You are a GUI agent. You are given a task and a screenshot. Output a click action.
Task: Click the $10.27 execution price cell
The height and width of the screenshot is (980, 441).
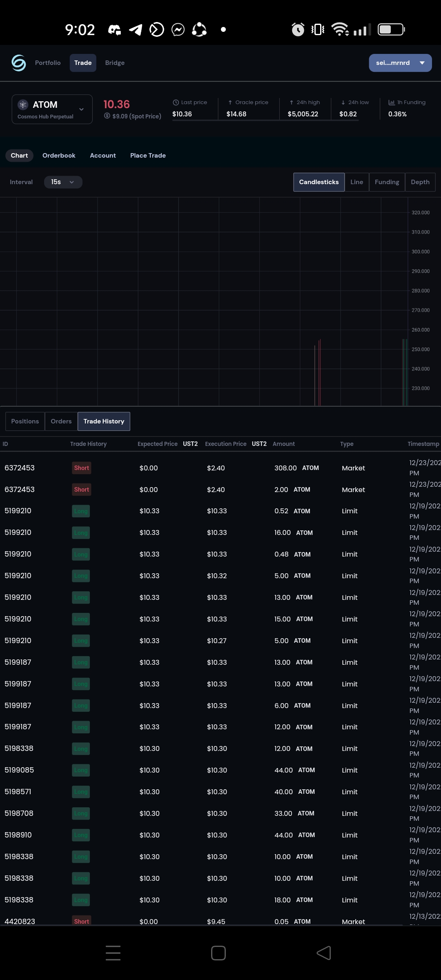coord(216,641)
